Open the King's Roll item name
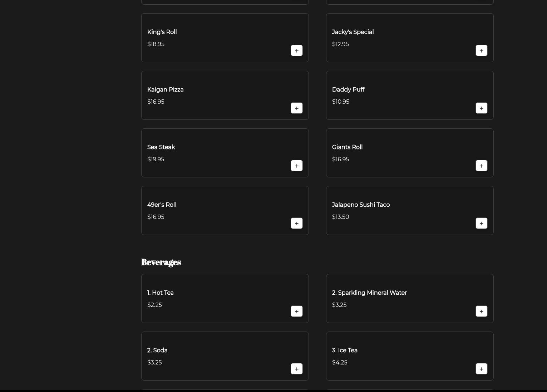Screen dimensions: 547x392 click(162, 32)
